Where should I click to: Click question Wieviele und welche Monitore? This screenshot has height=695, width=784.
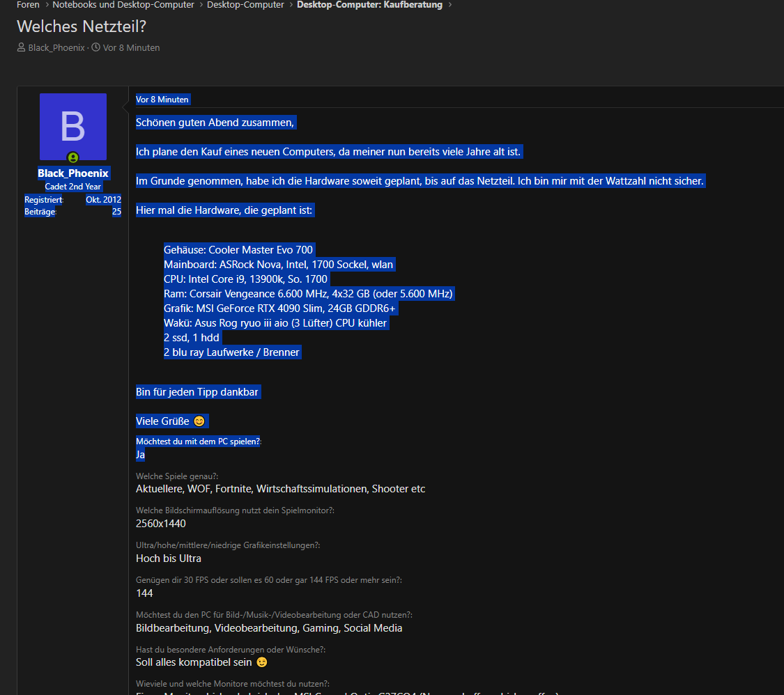click(x=233, y=683)
